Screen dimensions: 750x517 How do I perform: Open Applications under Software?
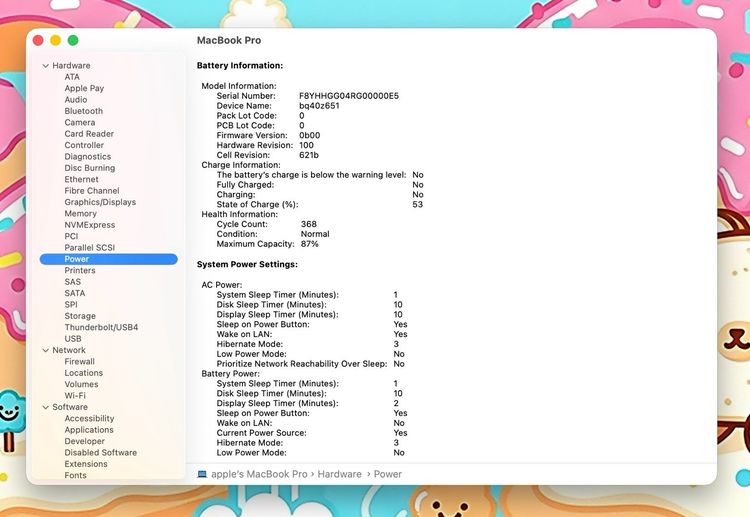tap(89, 430)
